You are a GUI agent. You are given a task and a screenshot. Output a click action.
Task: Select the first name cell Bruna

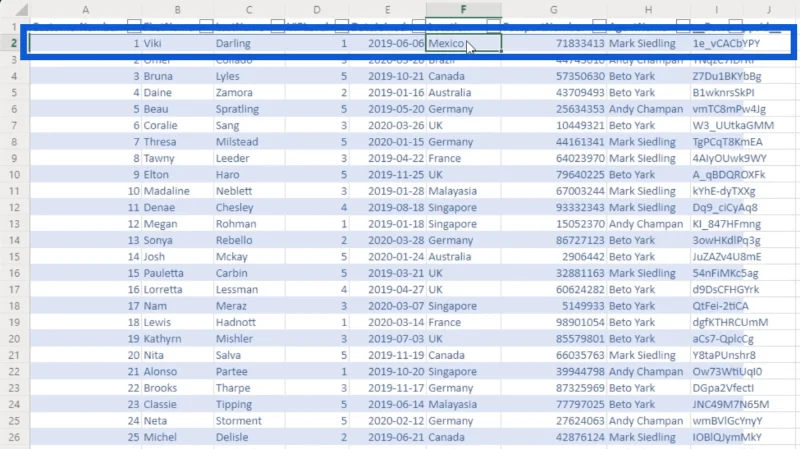tap(178, 76)
